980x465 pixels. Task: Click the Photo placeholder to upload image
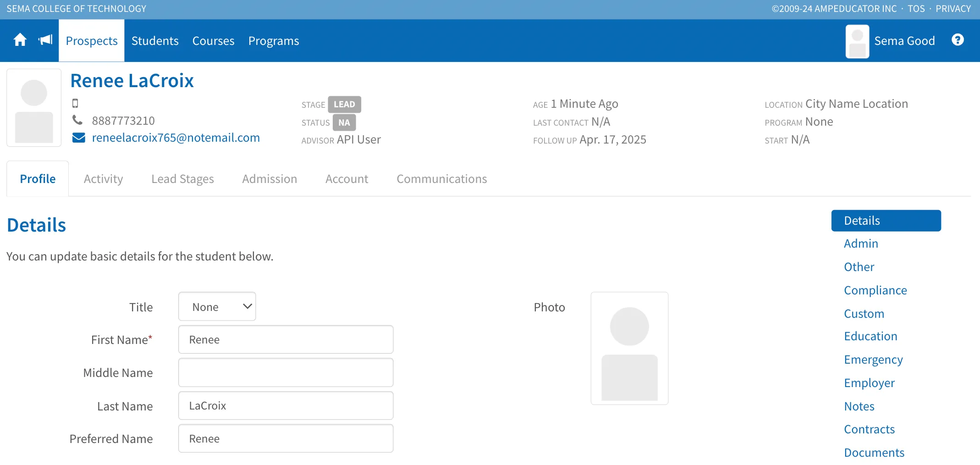click(629, 349)
